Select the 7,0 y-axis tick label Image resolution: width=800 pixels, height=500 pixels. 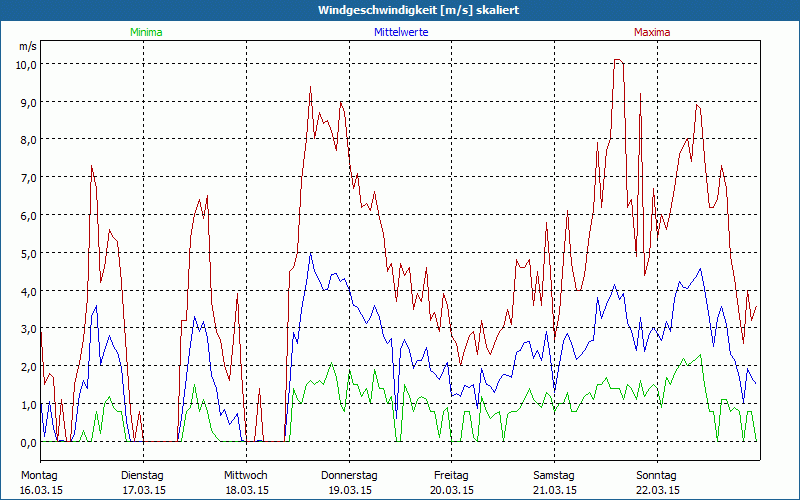pyautogui.click(x=28, y=178)
